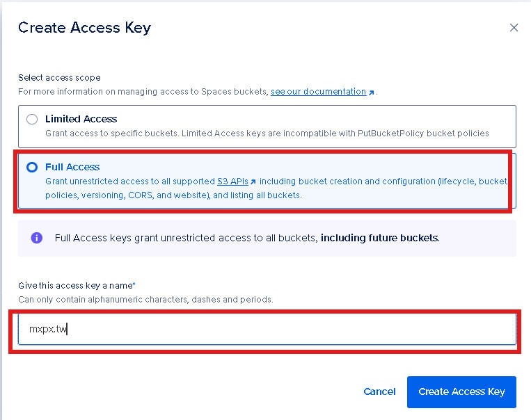531x420 pixels.
Task: Click external-link arrow beside documentation link
Action: point(372,92)
